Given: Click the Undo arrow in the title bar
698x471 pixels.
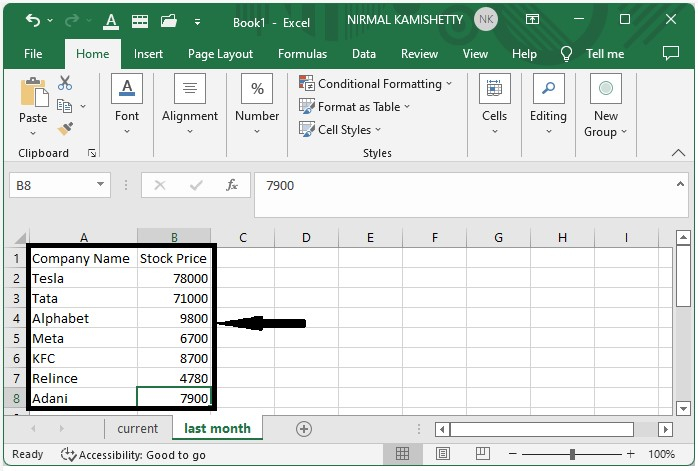Looking at the screenshot, I should [33, 20].
